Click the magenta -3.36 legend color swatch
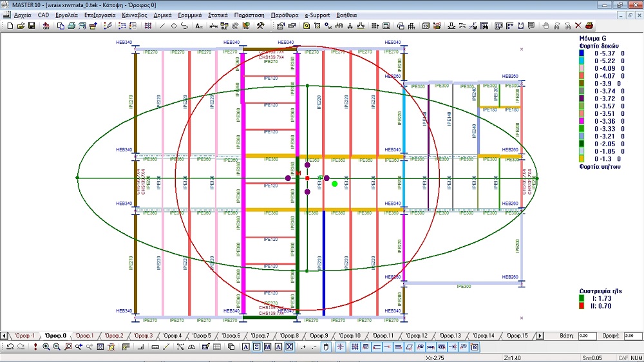 tap(582, 121)
